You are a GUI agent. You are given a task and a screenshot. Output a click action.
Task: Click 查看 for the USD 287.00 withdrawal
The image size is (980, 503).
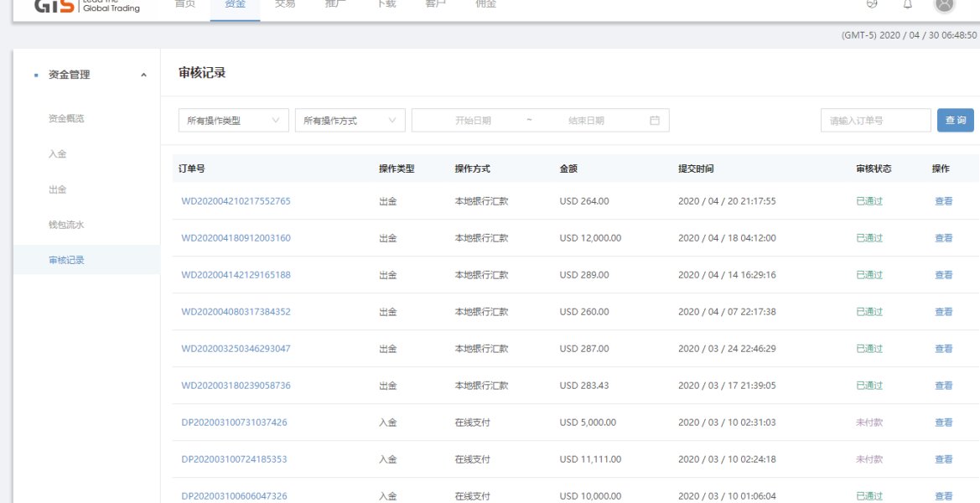point(944,349)
